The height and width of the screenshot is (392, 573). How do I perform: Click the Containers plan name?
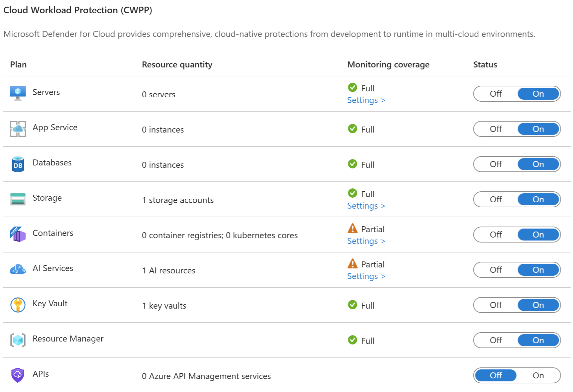[53, 233]
